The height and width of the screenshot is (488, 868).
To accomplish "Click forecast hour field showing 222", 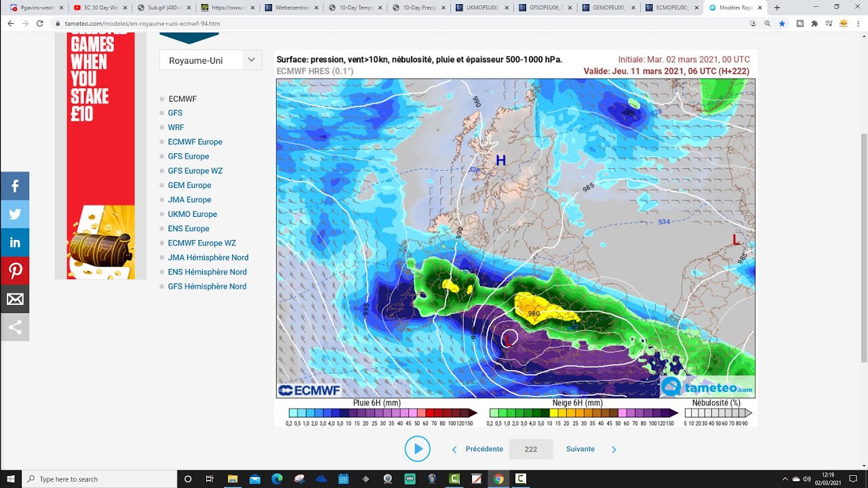I will (x=531, y=449).
